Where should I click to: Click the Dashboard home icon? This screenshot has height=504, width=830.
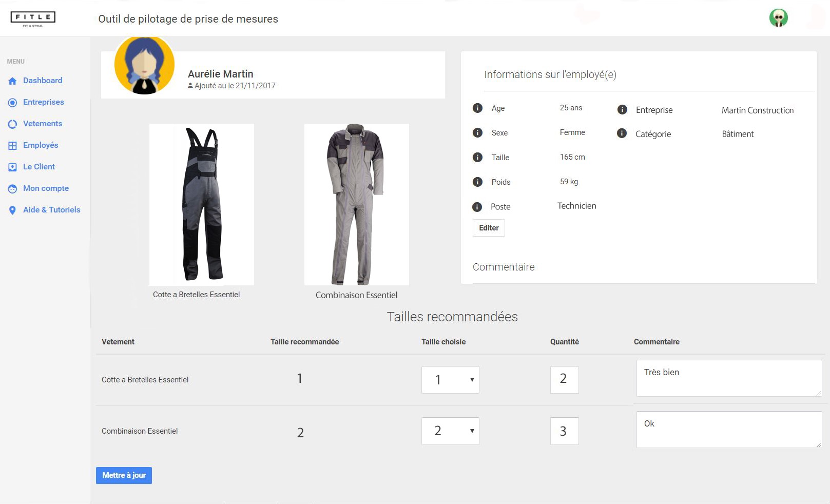pyautogui.click(x=12, y=81)
